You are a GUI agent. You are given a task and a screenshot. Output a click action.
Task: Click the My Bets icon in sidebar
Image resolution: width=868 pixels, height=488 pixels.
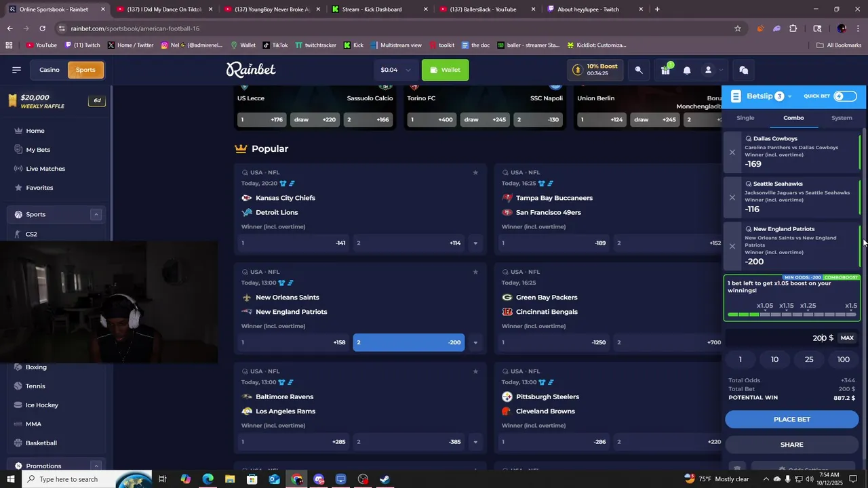coord(18,150)
